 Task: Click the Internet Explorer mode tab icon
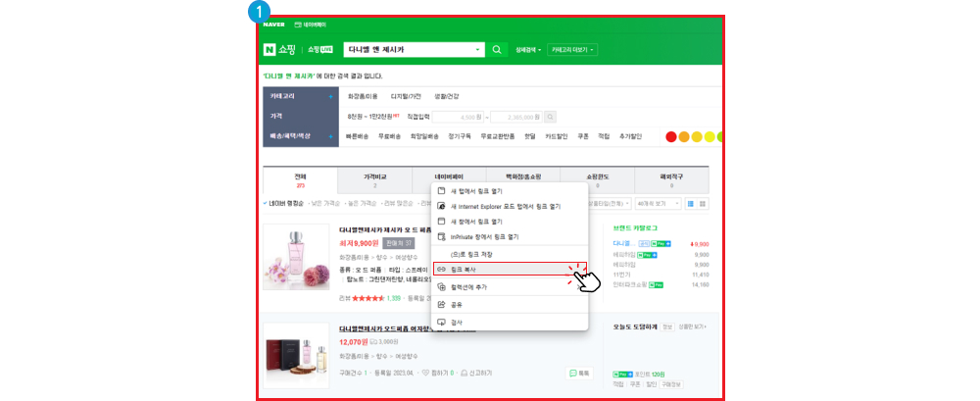coord(441,206)
